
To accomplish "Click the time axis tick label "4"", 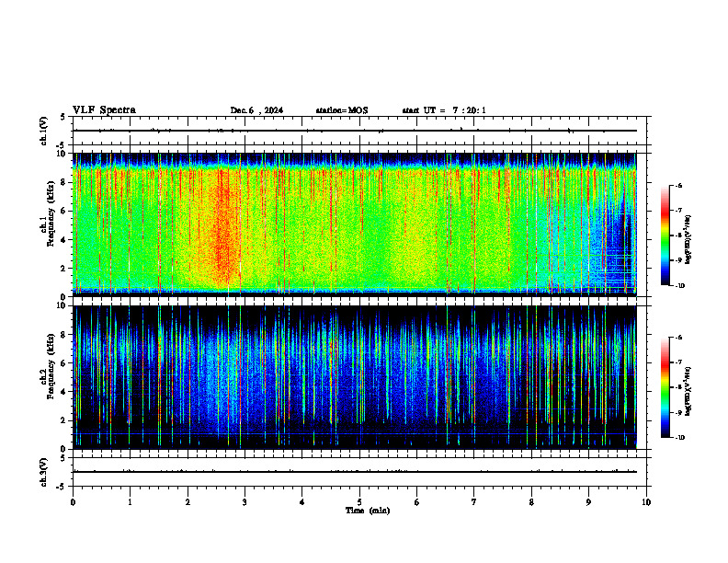I will point(302,502).
